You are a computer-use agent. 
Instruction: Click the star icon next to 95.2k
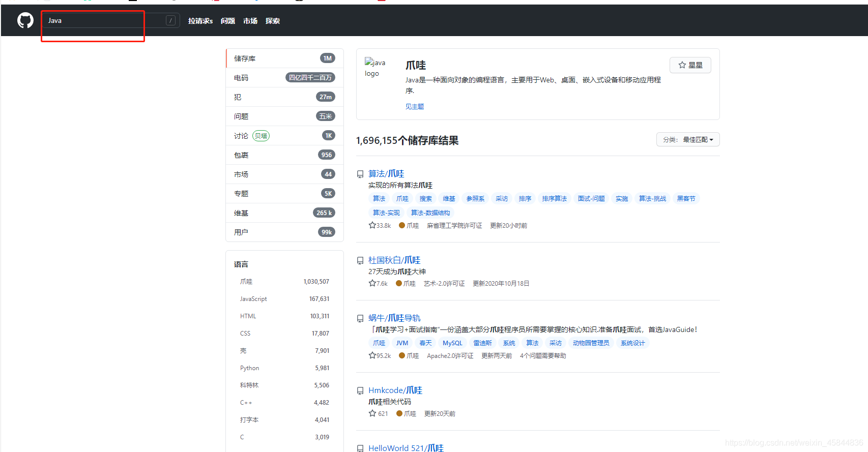pos(372,355)
